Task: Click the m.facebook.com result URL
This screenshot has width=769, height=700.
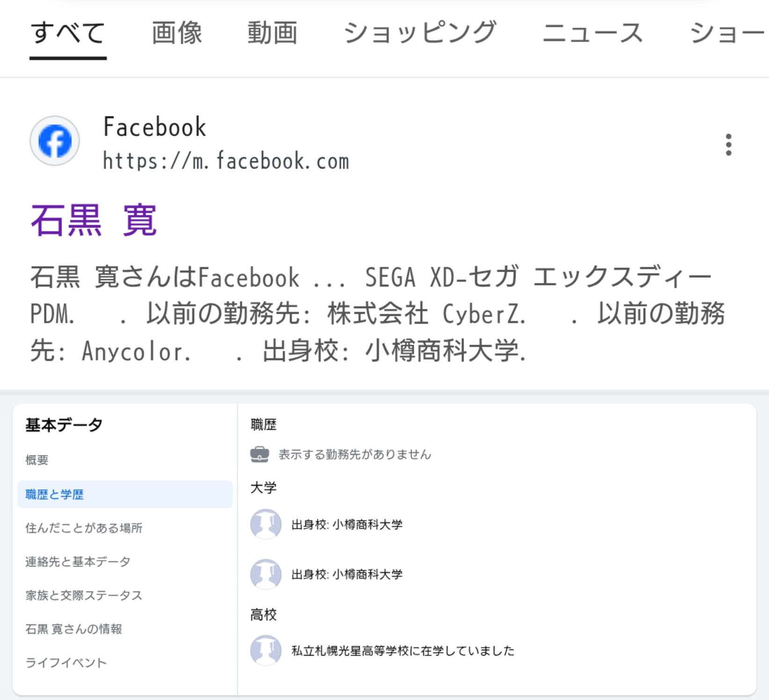Action: coord(226,161)
